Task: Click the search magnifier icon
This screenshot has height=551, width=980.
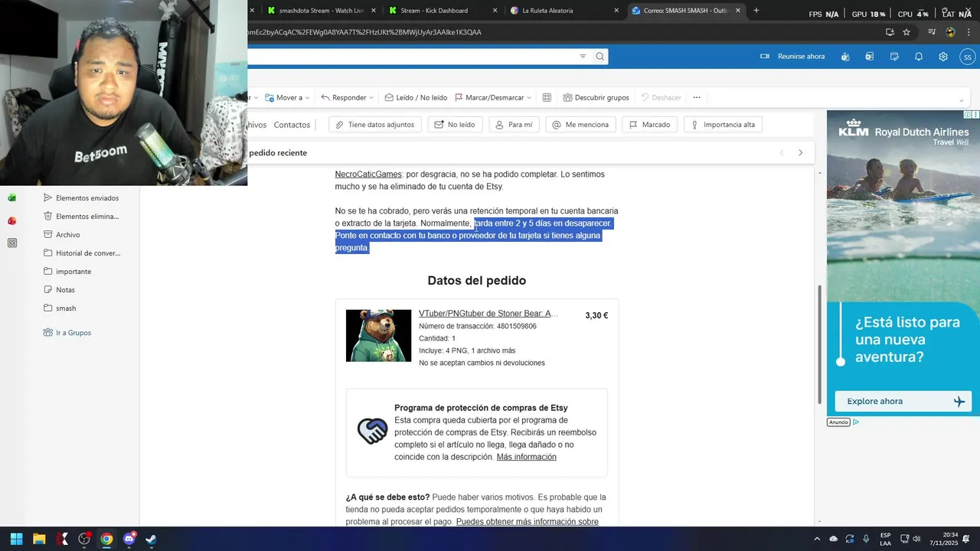Action: (x=600, y=56)
